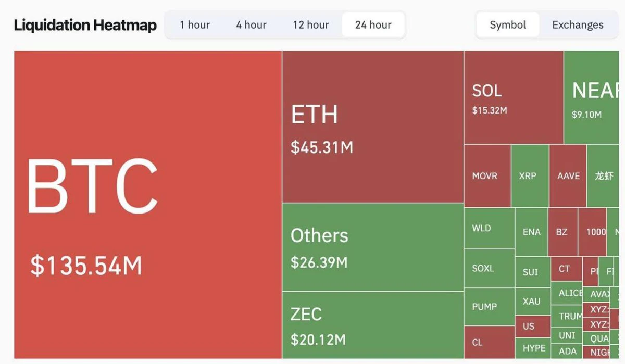Switch heatmap view to Exchanges
Viewport: 625px width, 364px height.
tap(578, 24)
